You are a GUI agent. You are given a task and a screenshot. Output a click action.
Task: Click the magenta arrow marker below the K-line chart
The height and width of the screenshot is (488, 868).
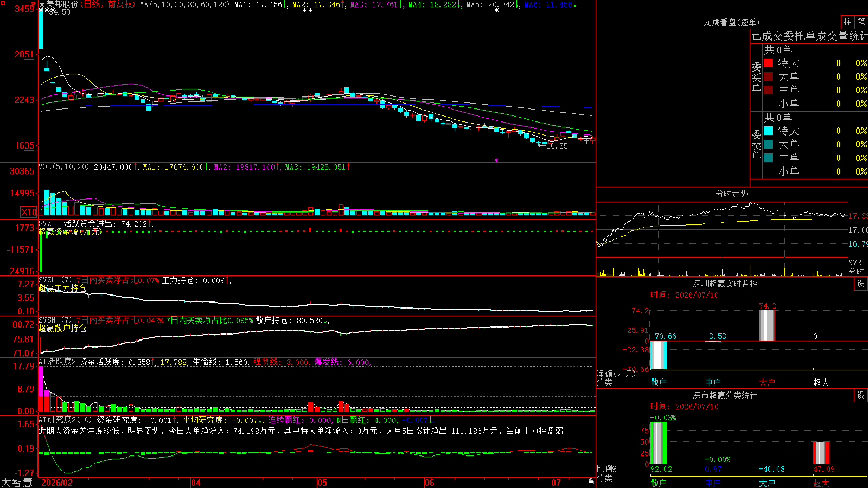496,160
